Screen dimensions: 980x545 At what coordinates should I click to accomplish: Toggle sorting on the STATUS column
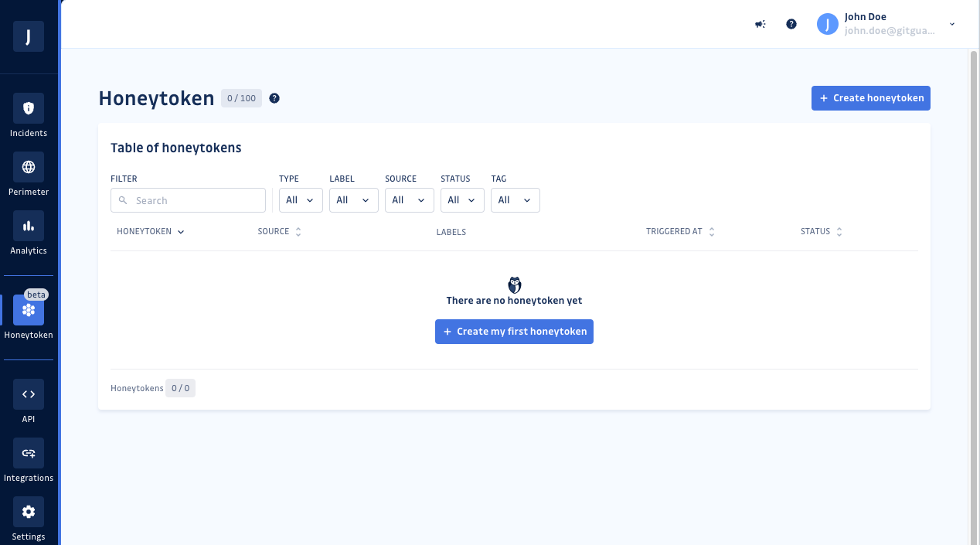[x=839, y=231]
